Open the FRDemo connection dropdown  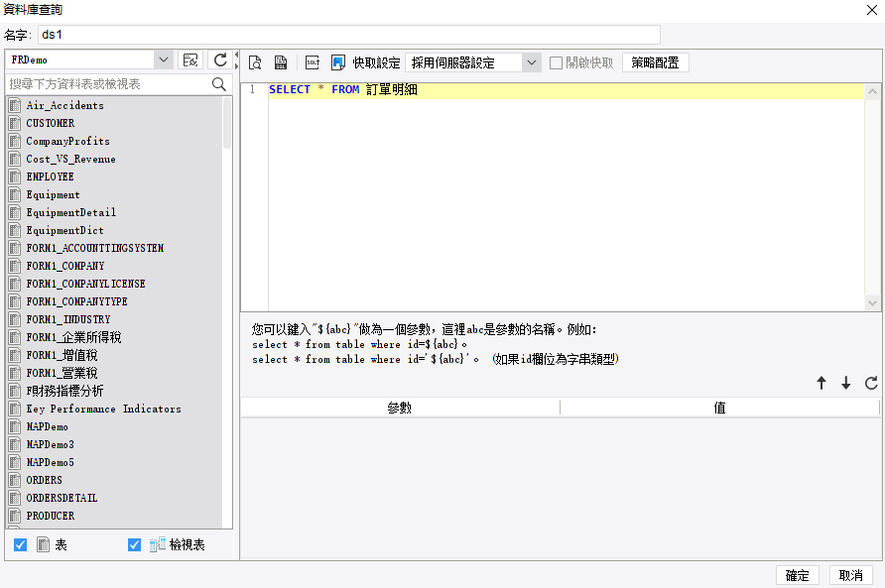(x=163, y=59)
